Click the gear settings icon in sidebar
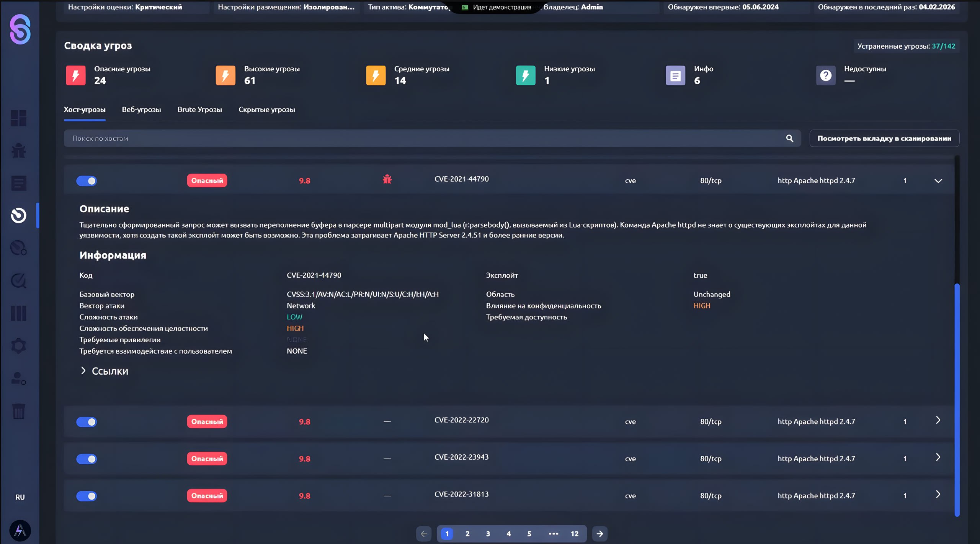980x544 pixels. pyautogui.click(x=18, y=346)
